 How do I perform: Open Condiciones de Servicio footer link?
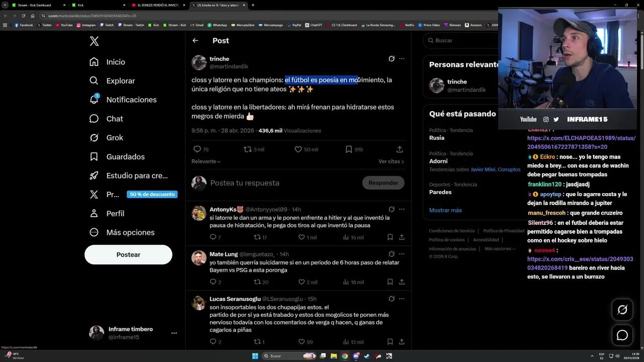(452, 231)
